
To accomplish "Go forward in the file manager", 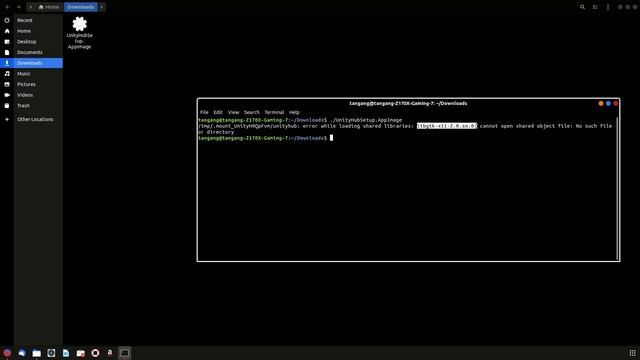I will click(x=19, y=7).
